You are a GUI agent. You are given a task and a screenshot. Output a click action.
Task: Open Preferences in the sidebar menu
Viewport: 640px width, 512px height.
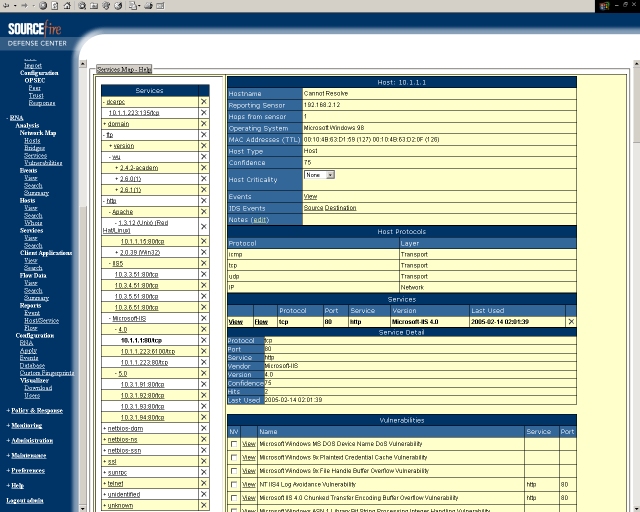pos(28,471)
